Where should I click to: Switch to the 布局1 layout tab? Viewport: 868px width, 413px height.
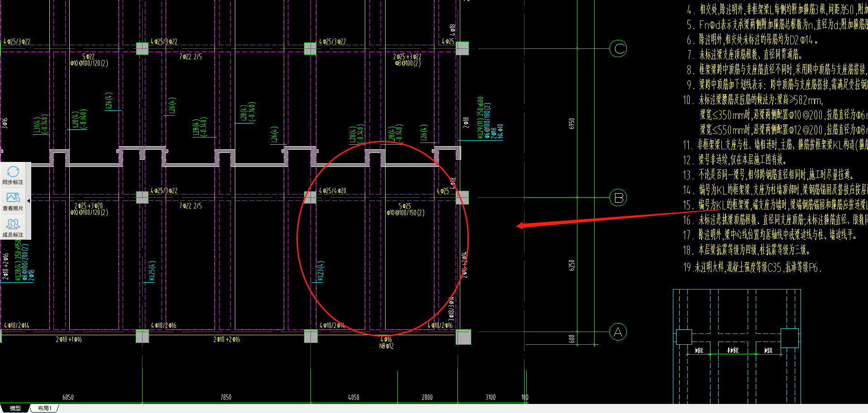coord(44,408)
